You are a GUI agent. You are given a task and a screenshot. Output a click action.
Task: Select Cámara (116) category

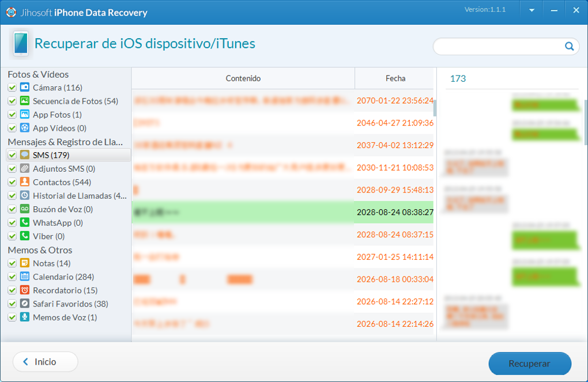pos(58,88)
